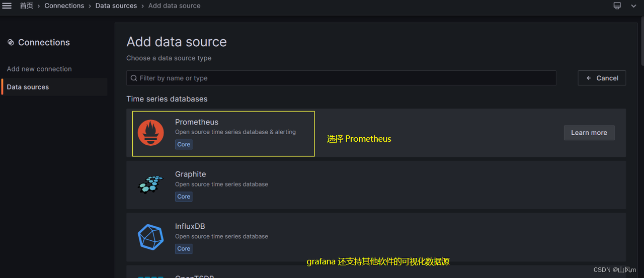Click the Core badge under Prometheus

[x=184, y=144]
